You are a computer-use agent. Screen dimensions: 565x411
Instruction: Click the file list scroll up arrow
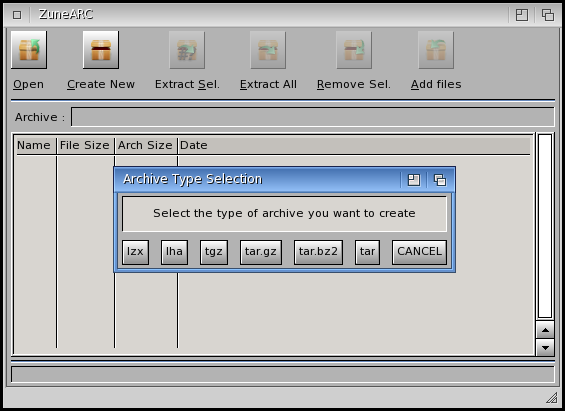545,330
